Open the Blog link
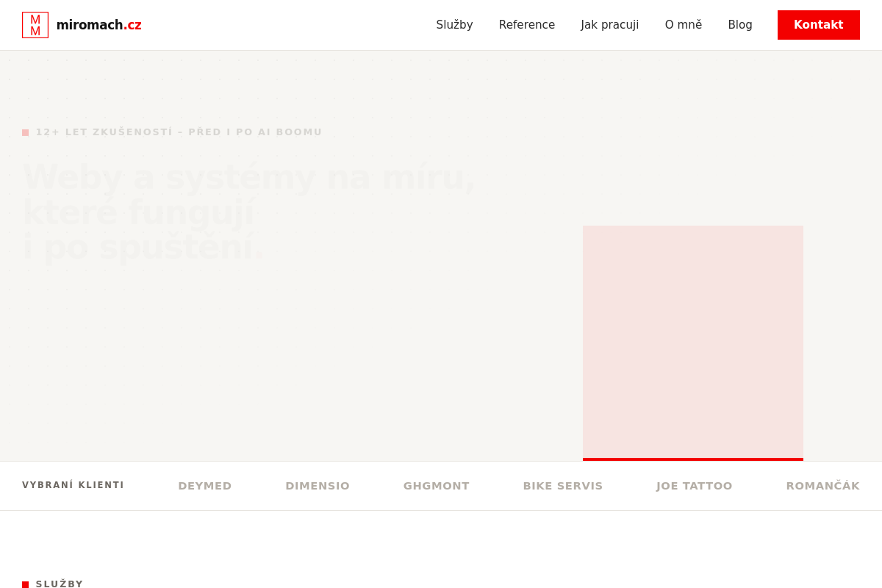This screenshot has height=588, width=882. coord(740,25)
